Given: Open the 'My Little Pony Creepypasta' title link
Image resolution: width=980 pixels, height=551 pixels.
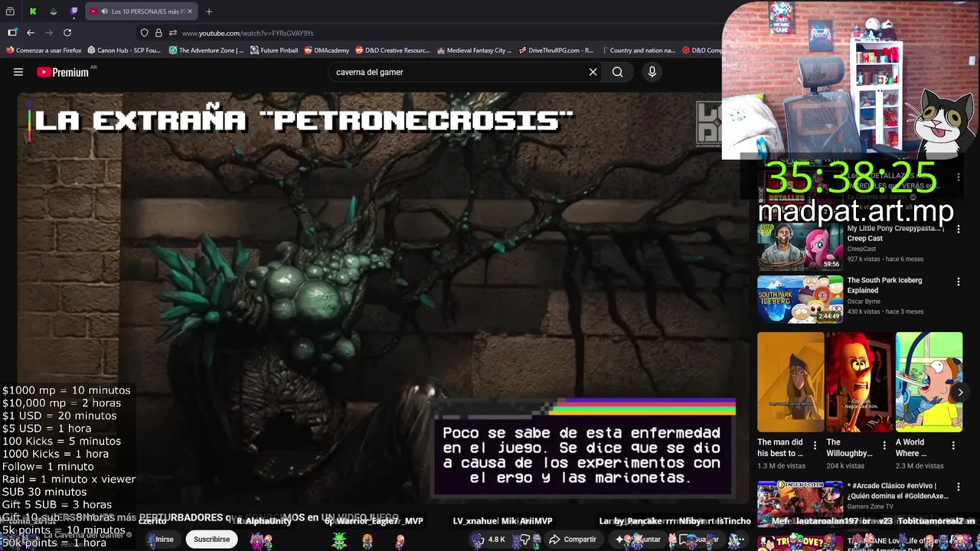Looking at the screenshot, I should click(x=896, y=233).
